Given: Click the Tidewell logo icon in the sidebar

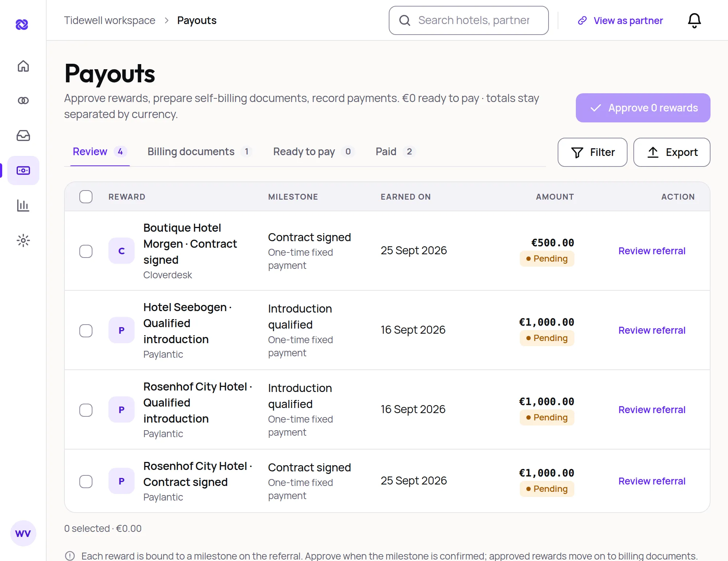Looking at the screenshot, I should click(x=22, y=24).
